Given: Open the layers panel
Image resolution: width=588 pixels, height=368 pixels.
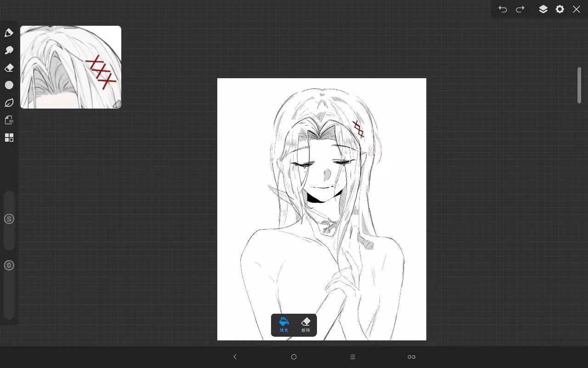Looking at the screenshot, I should coord(543,9).
